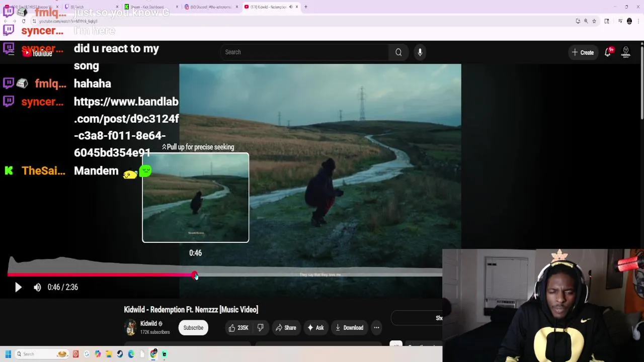This screenshot has height=362, width=644.
Task: Dislike the video with the thumbs-down icon
Action: coord(260,328)
